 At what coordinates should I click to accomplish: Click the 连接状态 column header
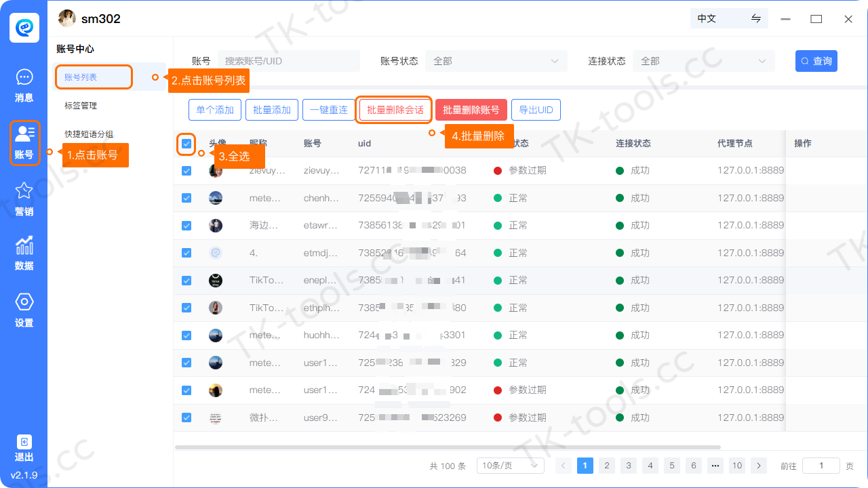tap(633, 144)
